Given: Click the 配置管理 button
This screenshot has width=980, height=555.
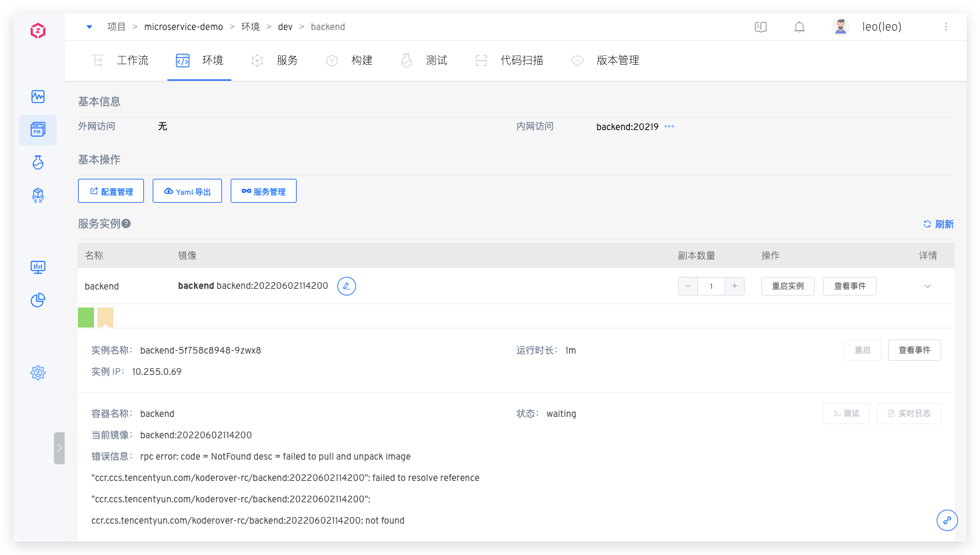Looking at the screenshot, I should 111,191.
